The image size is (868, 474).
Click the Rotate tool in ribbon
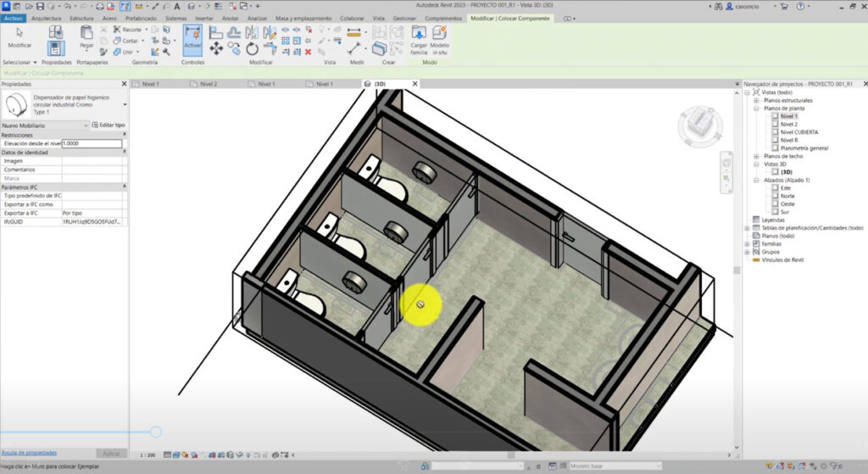pos(252,49)
